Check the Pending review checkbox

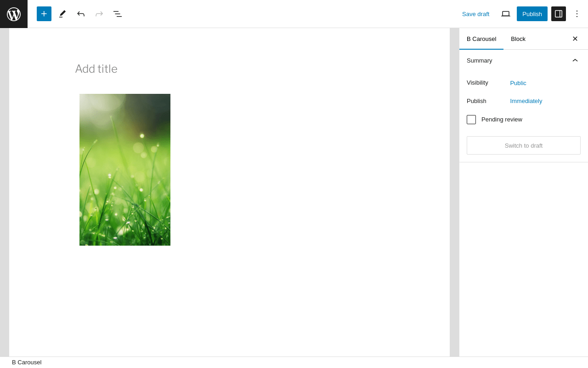click(x=471, y=120)
